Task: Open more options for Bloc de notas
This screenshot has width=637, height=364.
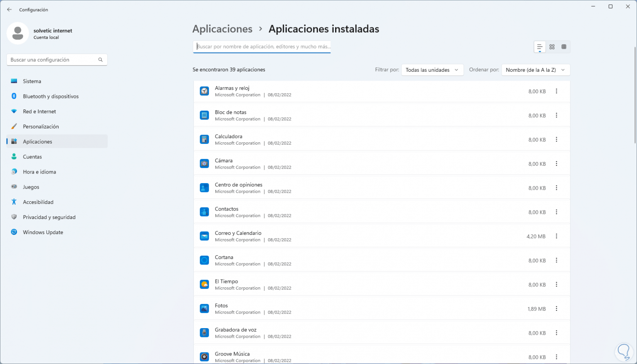Action: click(x=556, y=115)
